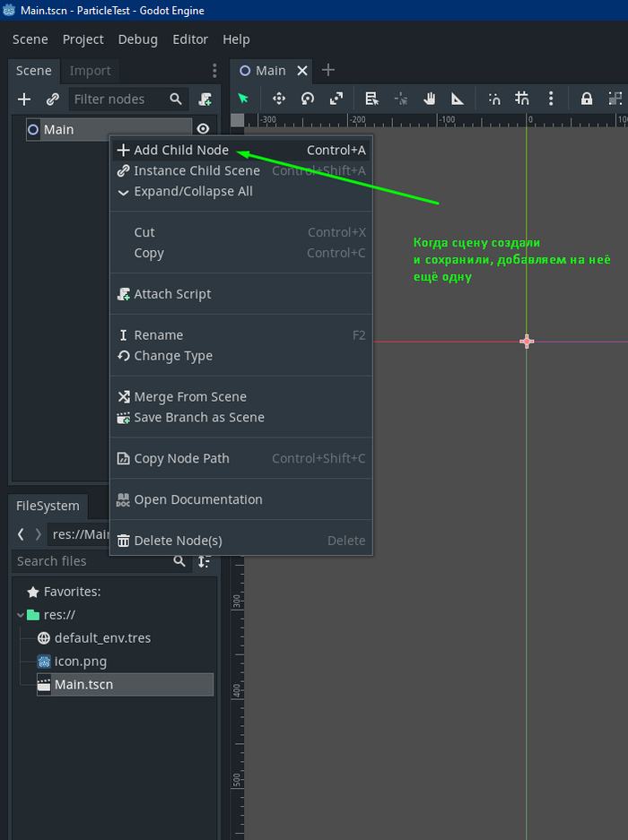Image resolution: width=628 pixels, height=840 pixels.
Task: Switch to the Import tab
Action: tap(91, 71)
